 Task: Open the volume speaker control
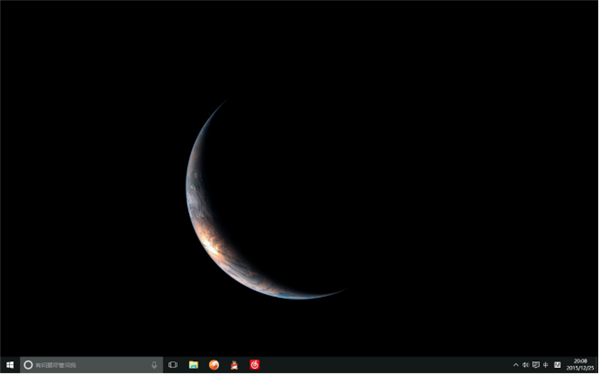point(526,365)
